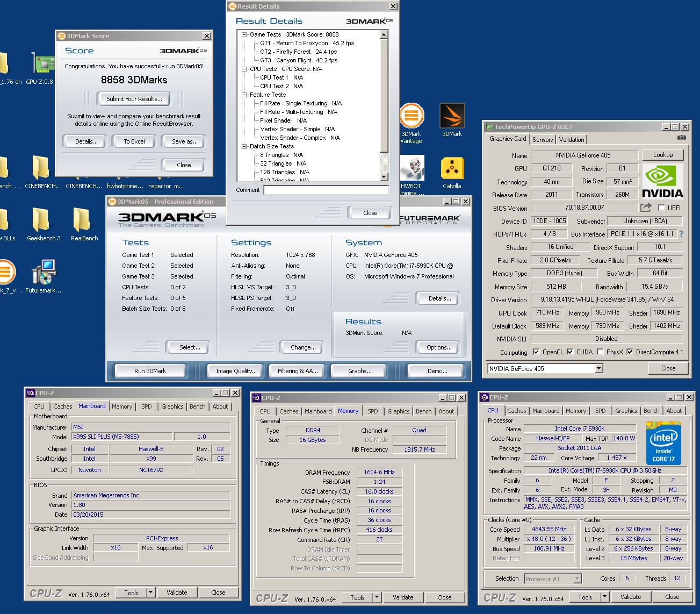Switch to the Sensors tab in GPU-Z
This screenshot has height=614, width=700.
543,139
